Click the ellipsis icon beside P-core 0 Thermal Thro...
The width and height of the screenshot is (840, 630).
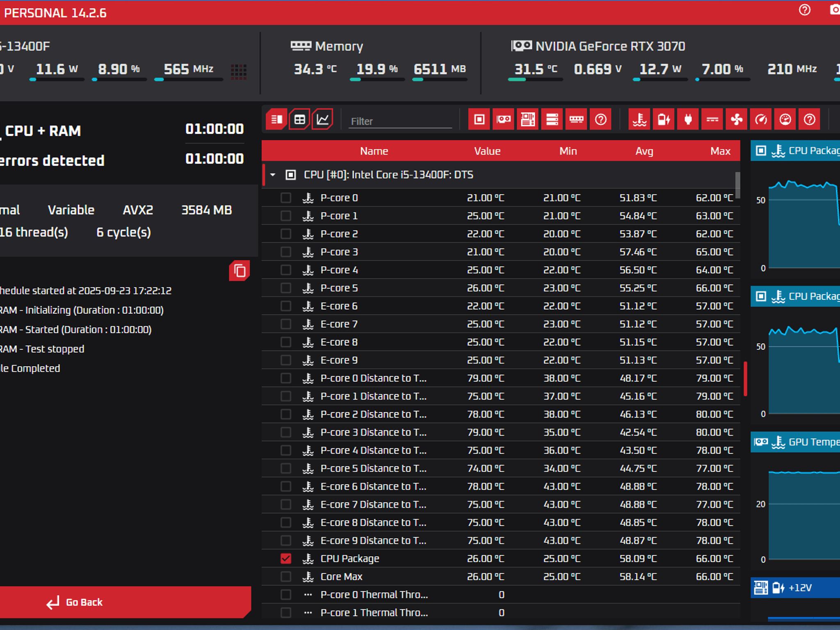click(308, 595)
